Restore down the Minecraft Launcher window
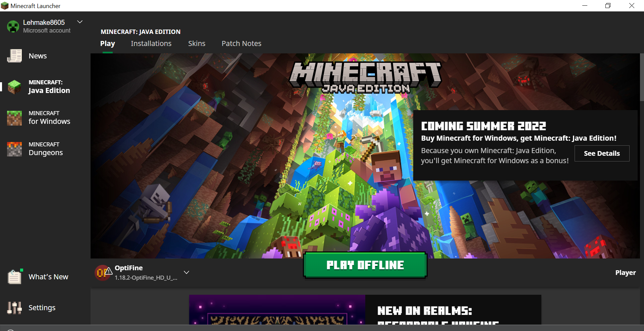This screenshot has width=644, height=331. coord(608,6)
